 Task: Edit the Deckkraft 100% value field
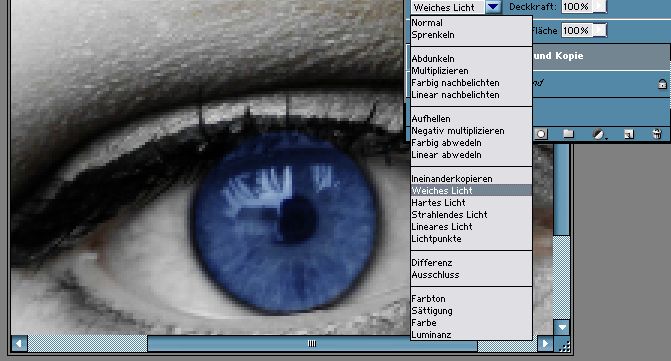click(577, 6)
